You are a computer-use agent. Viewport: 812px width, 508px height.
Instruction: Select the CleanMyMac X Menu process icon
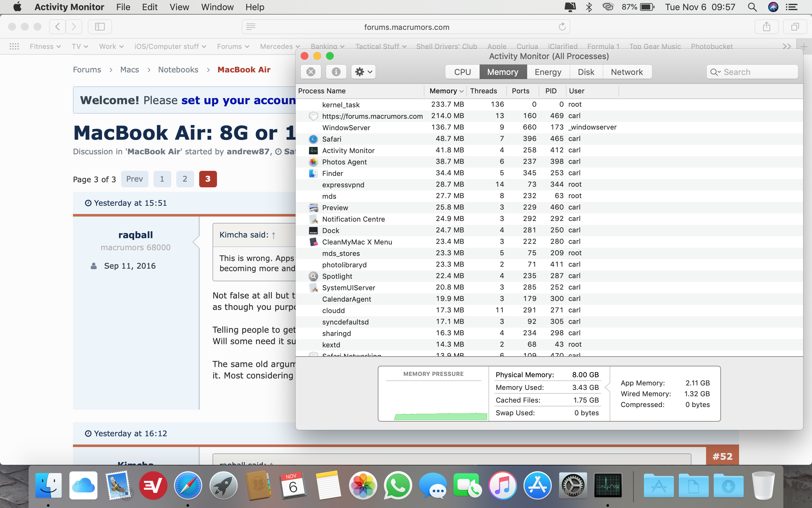[x=313, y=242]
